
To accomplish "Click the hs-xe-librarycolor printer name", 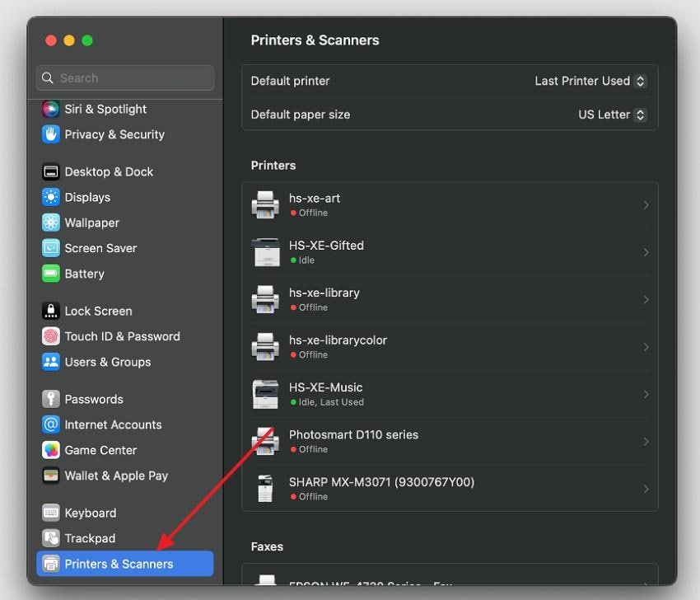I will coord(338,340).
